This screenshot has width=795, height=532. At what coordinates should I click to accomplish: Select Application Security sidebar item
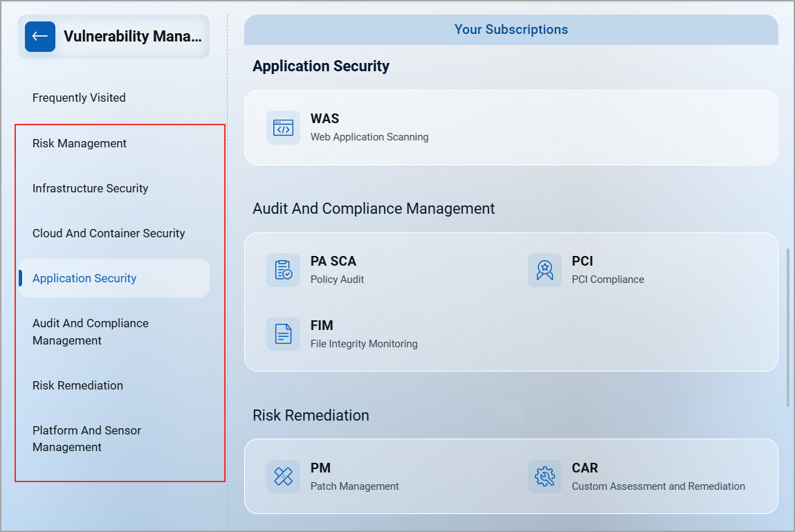tap(114, 278)
